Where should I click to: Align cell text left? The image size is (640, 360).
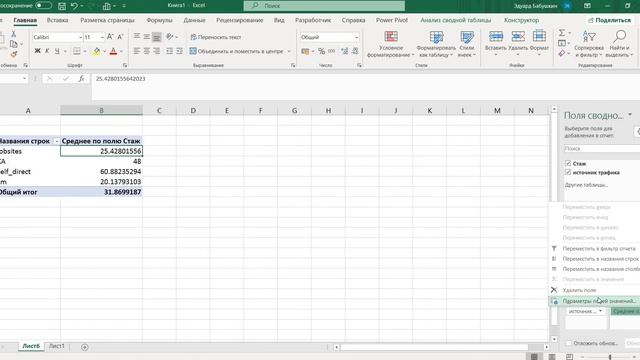pyautogui.click(x=137, y=51)
